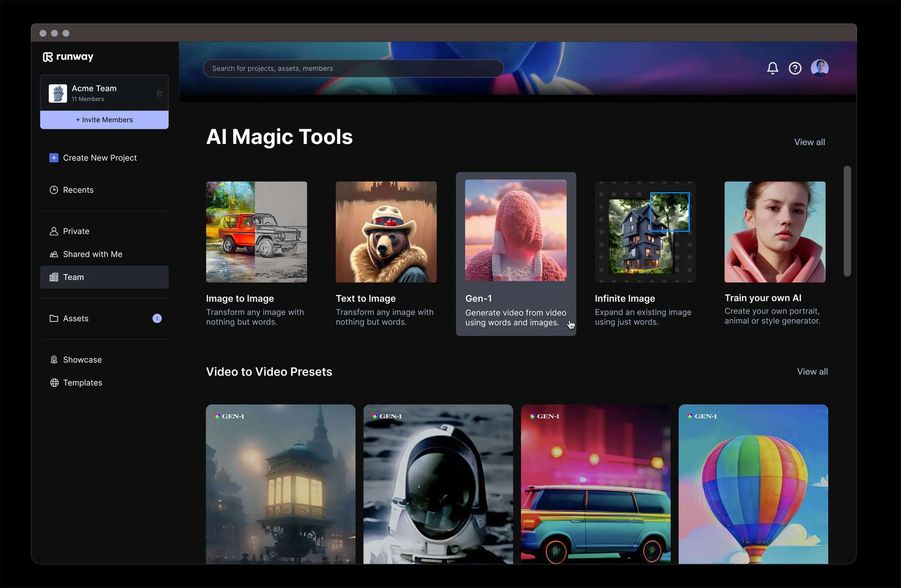Click the folder icon beside Assets

(54, 318)
